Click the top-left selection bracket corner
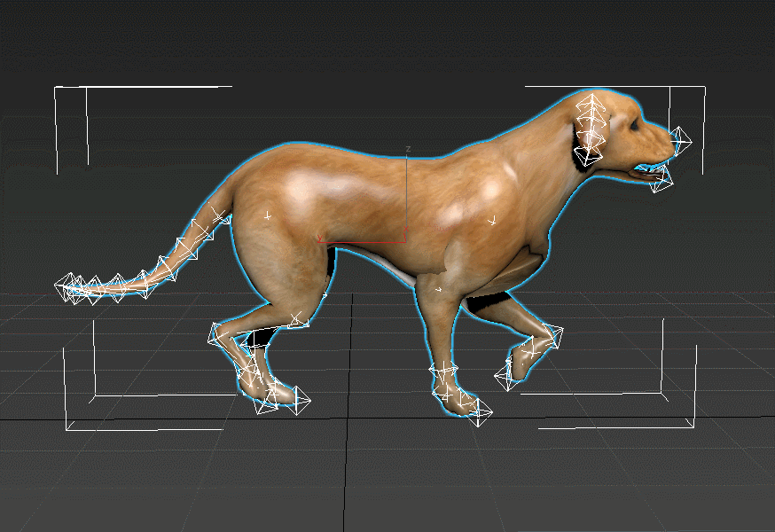 tap(56, 88)
